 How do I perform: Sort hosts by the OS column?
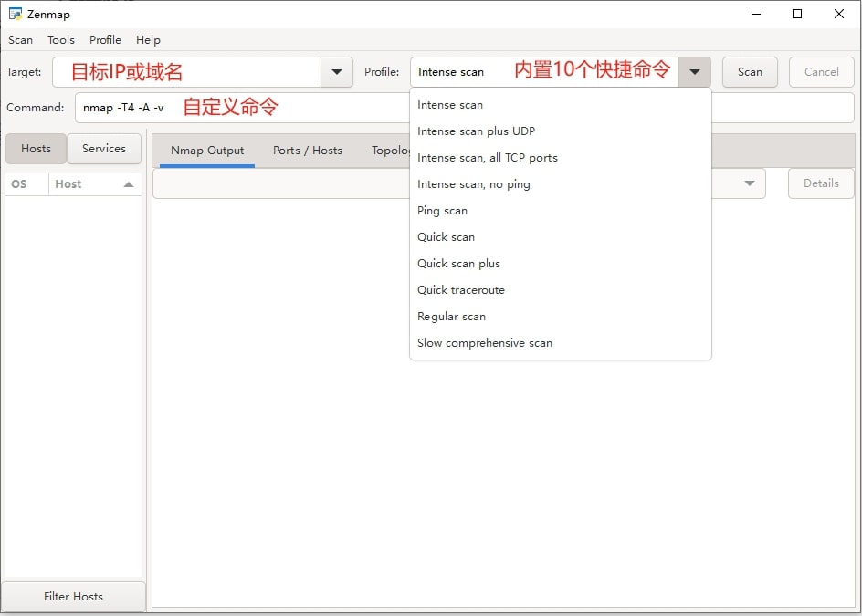coord(27,184)
